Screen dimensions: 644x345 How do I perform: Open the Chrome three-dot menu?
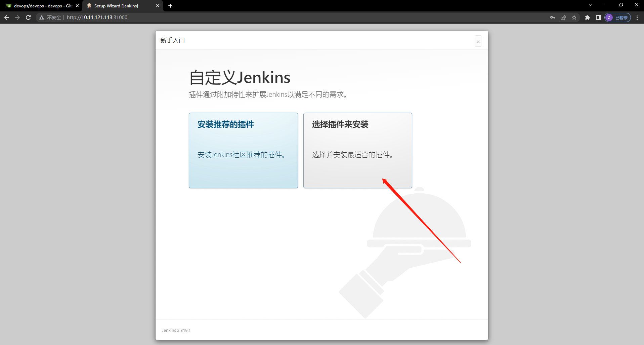point(637,17)
